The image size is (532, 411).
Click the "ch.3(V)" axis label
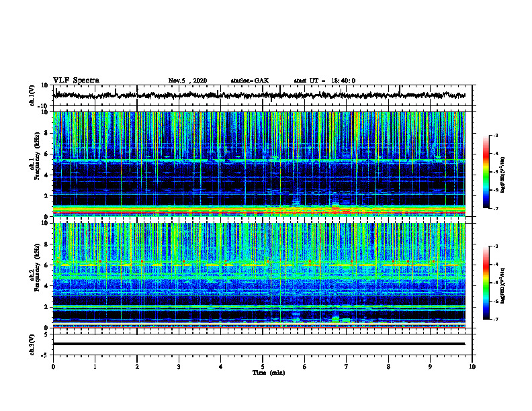[32, 345]
